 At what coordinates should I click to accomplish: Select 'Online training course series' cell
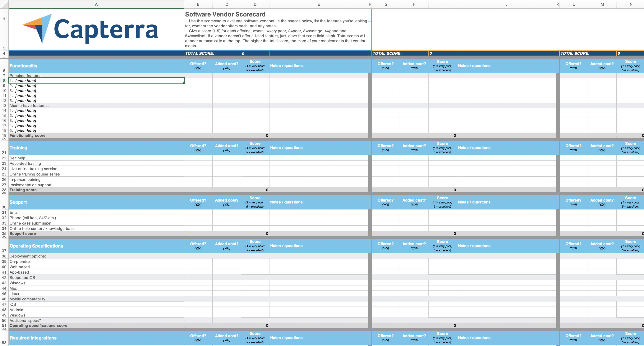[x=96, y=174]
